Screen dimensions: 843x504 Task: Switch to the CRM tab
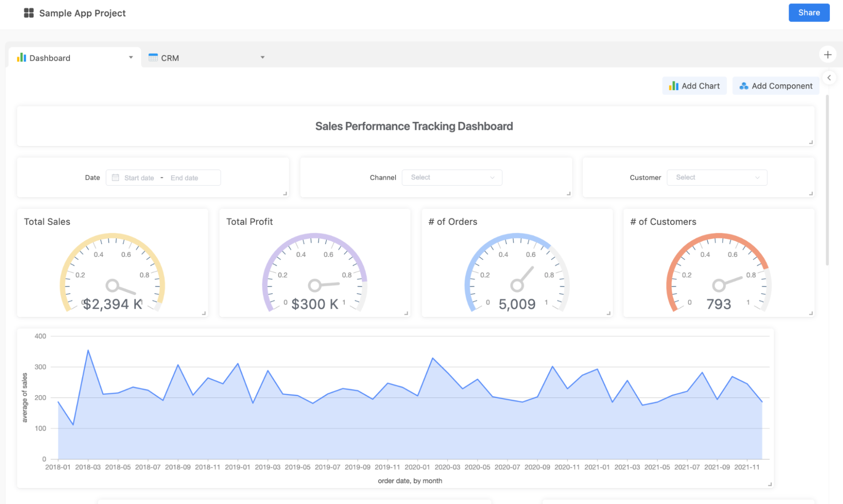(x=170, y=58)
